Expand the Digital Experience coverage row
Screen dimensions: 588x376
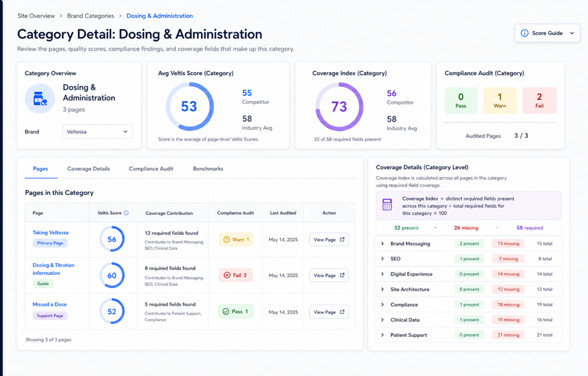point(382,274)
